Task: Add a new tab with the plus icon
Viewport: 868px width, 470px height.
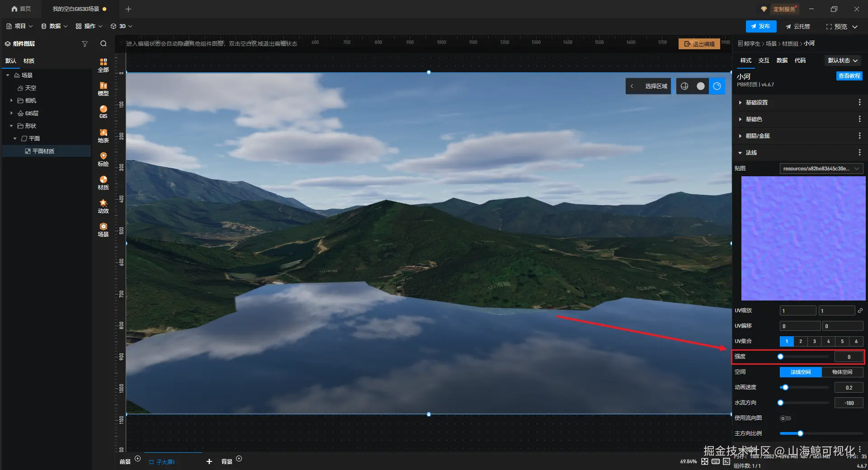Action: pos(128,9)
